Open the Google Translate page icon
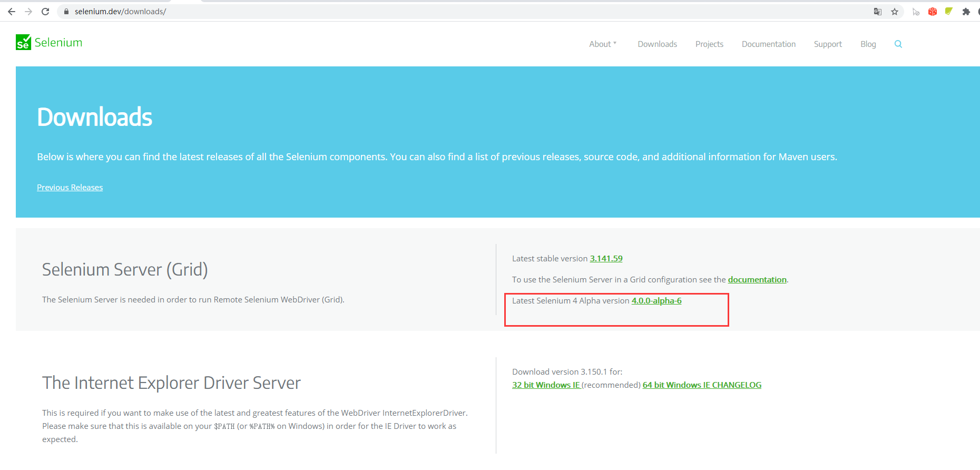Image resolution: width=980 pixels, height=470 pixels. click(x=878, y=12)
